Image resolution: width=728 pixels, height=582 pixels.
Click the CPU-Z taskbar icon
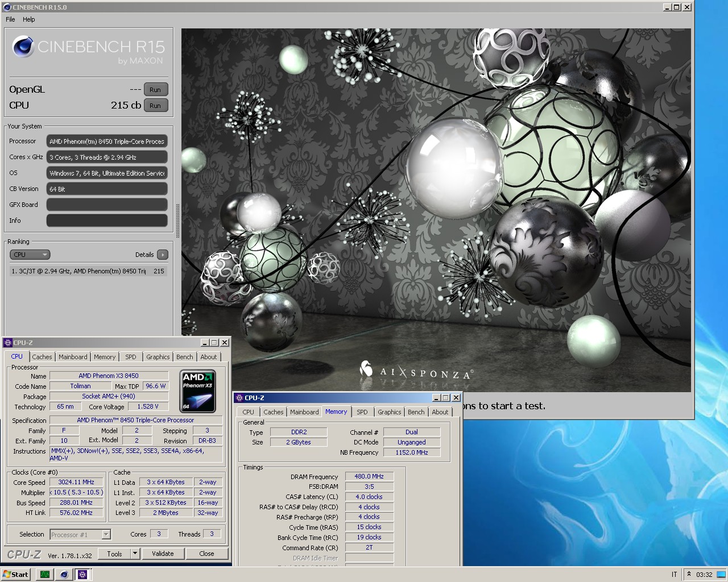click(82, 574)
